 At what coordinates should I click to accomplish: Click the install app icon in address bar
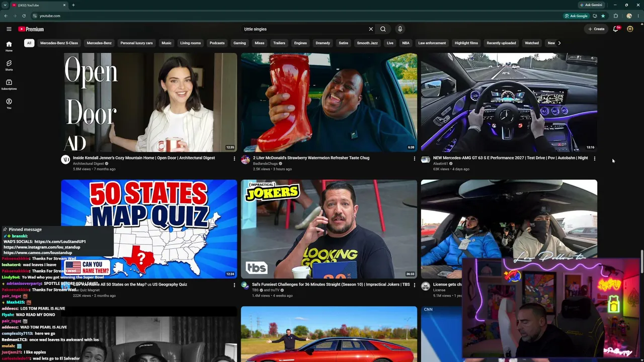click(595, 16)
